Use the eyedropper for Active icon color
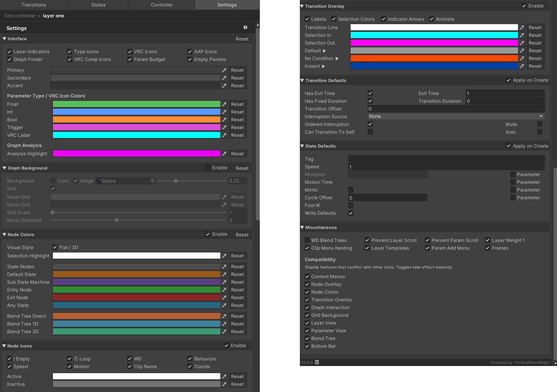Image resolution: width=557 pixels, height=392 pixels. 224,377
